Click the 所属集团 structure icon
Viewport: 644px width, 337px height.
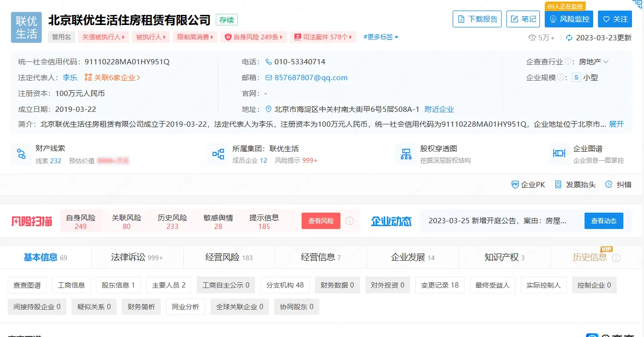[x=218, y=154]
